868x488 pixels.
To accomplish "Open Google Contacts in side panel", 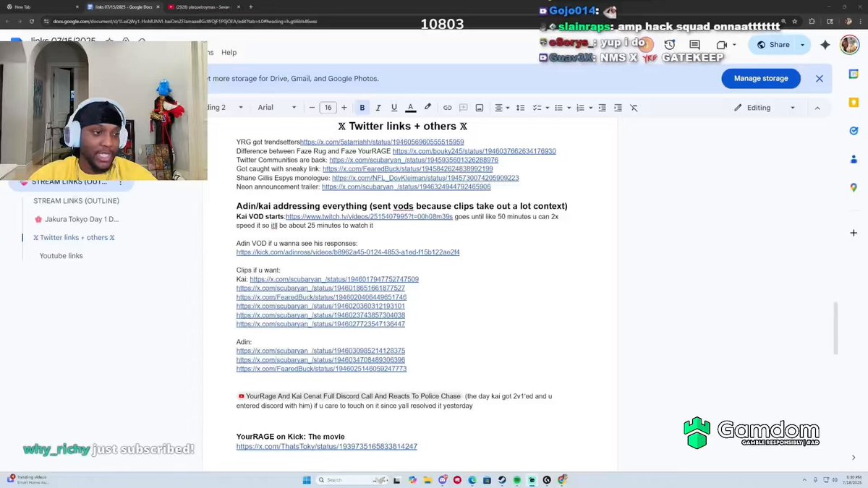I will click(x=854, y=159).
